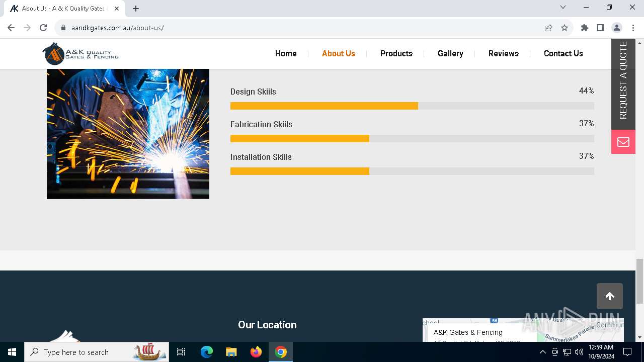
Task: Show hidden system tray icons
Action: [x=543, y=352]
